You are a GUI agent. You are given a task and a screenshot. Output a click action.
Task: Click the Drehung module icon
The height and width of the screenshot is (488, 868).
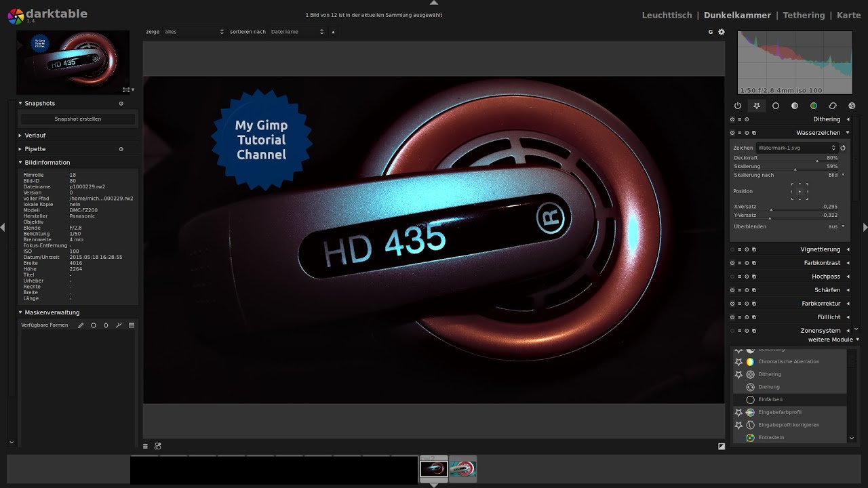750,387
